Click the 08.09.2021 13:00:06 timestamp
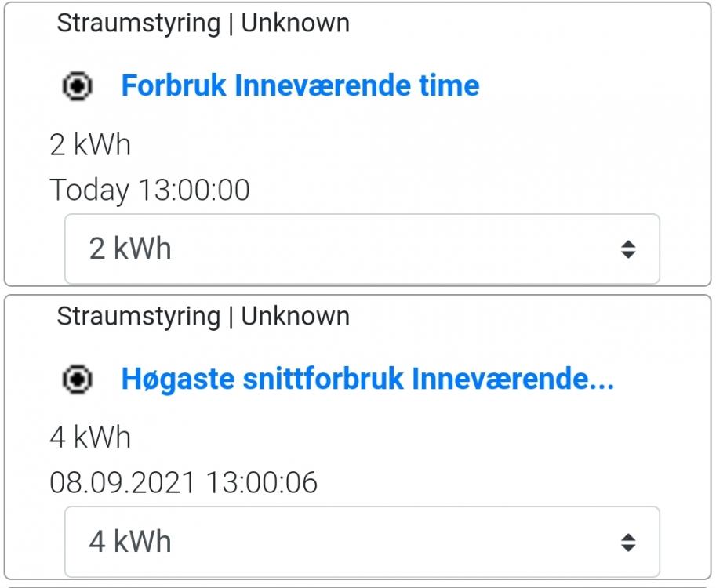This screenshot has height=588, width=716. click(x=184, y=482)
